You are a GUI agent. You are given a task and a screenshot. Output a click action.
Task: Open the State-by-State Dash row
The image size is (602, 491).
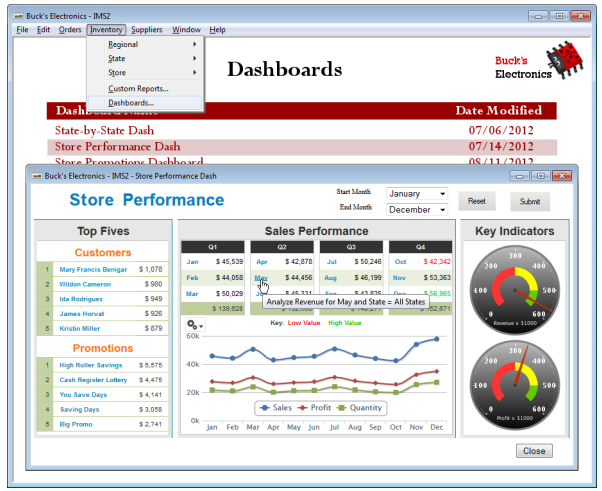click(x=302, y=131)
